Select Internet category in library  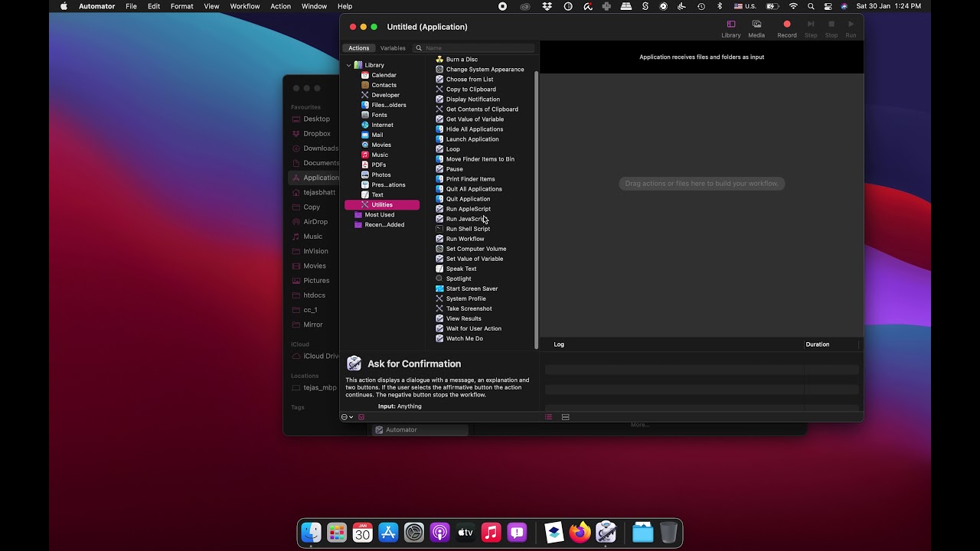(x=382, y=125)
